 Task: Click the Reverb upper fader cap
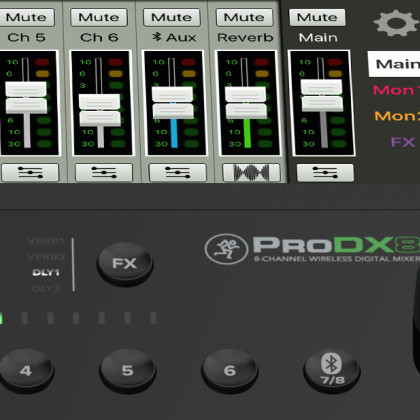point(246,94)
